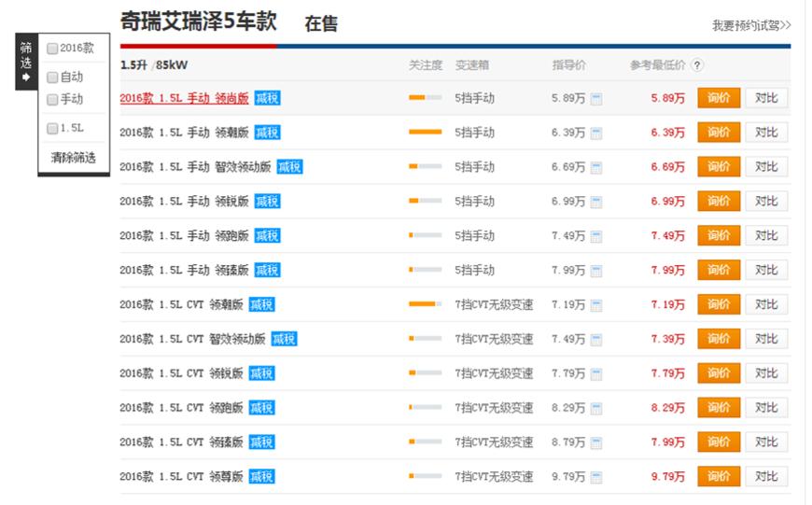This screenshot has width=812, height=505.
Task: Check the 2016款 filter checkbox
Action: point(52,49)
